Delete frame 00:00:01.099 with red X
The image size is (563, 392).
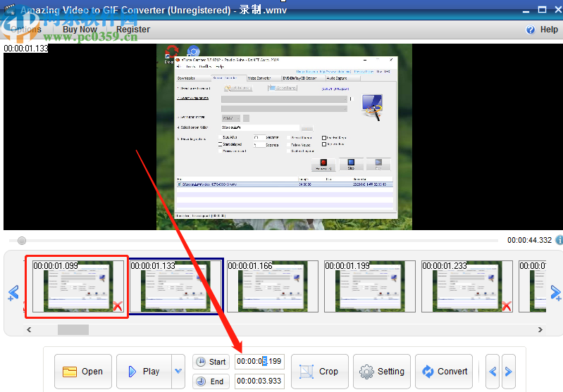pos(118,306)
